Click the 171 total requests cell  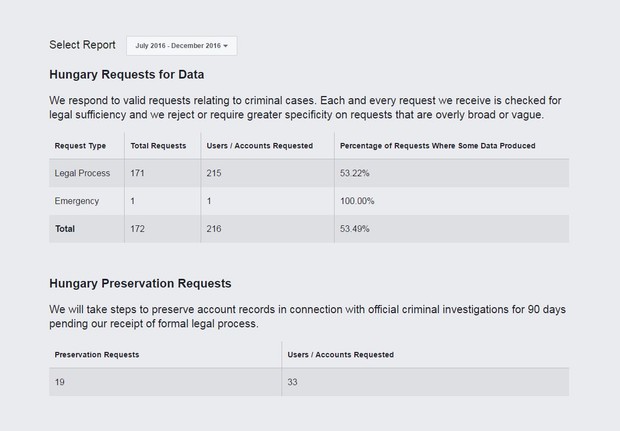click(x=137, y=173)
